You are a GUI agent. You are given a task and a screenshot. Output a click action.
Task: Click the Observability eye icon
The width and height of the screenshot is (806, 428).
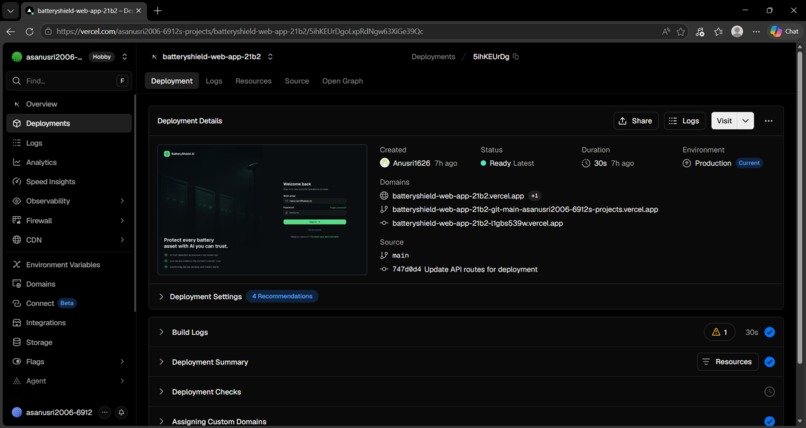click(x=16, y=201)
